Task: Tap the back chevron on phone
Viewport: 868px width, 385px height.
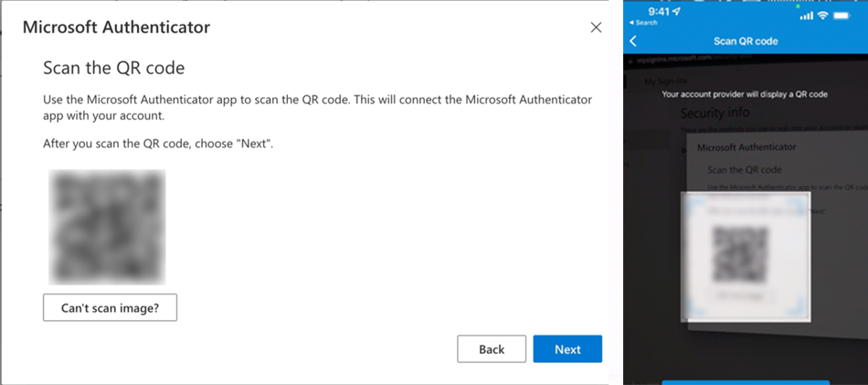Action: [633, 41]
